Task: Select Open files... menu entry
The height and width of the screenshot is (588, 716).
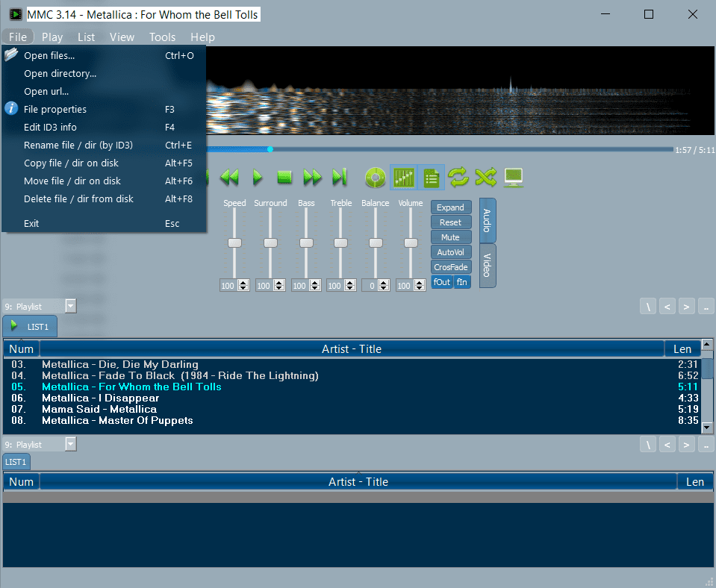Action: [104, 55]
